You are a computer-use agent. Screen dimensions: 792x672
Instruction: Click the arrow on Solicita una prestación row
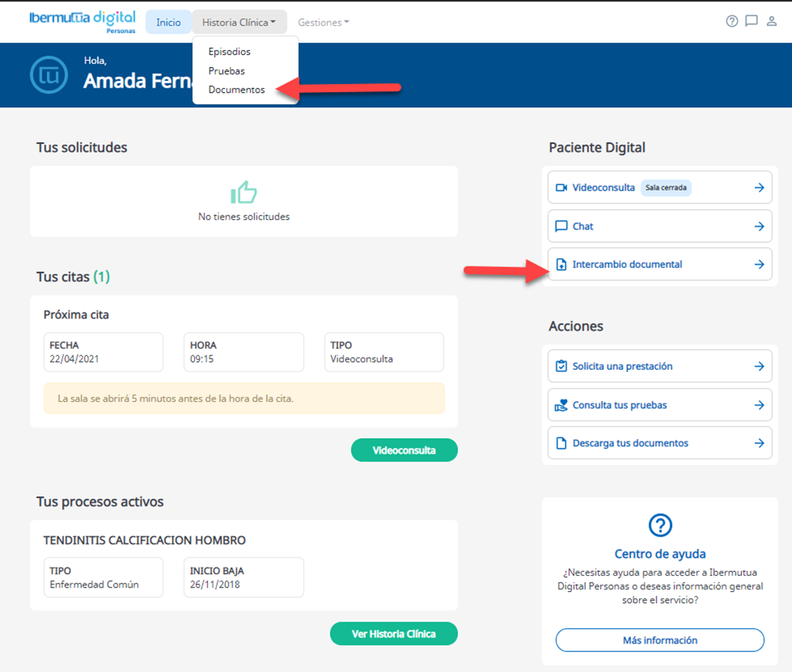pyautogui.click(x=759, y=366)
